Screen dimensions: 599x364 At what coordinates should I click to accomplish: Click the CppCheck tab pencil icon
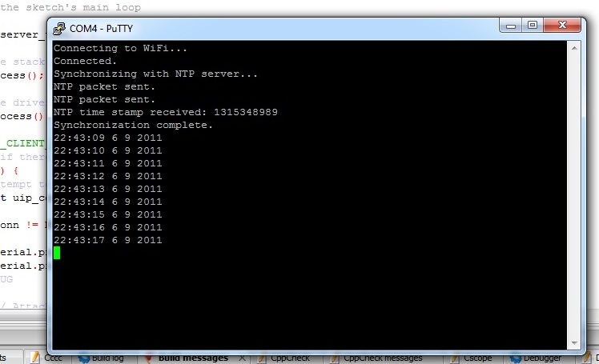(262, 358)
